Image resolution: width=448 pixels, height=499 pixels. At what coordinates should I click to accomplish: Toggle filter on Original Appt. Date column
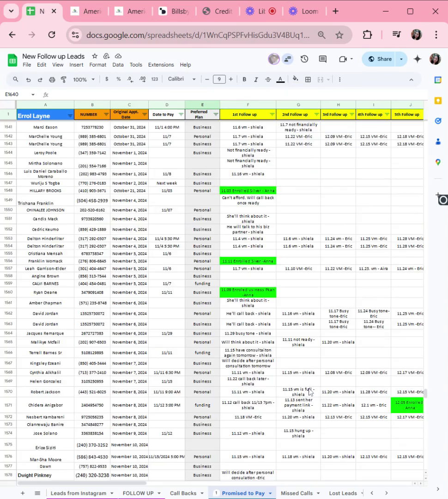pyautogui.click(x=145, y=115)
